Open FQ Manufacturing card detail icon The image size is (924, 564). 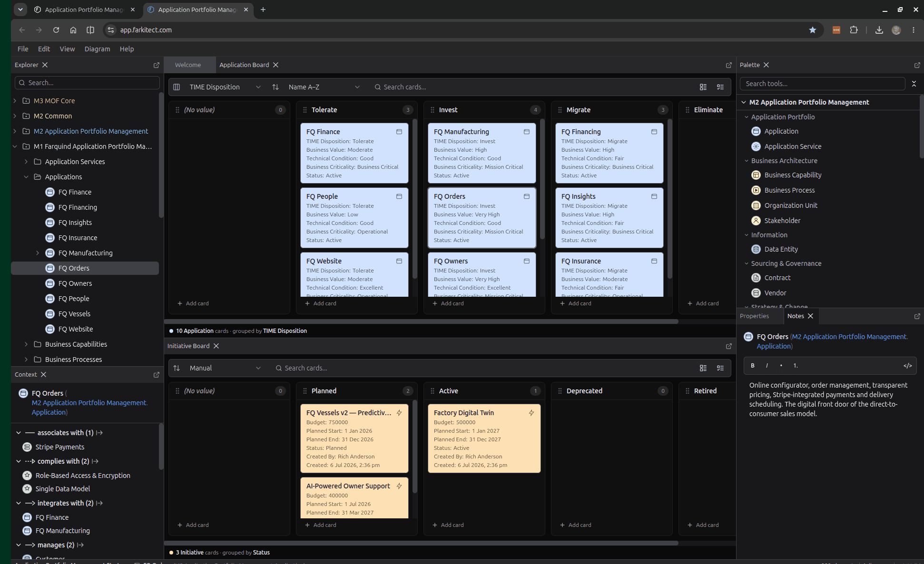pyautogui.click(x=527, y=132)
